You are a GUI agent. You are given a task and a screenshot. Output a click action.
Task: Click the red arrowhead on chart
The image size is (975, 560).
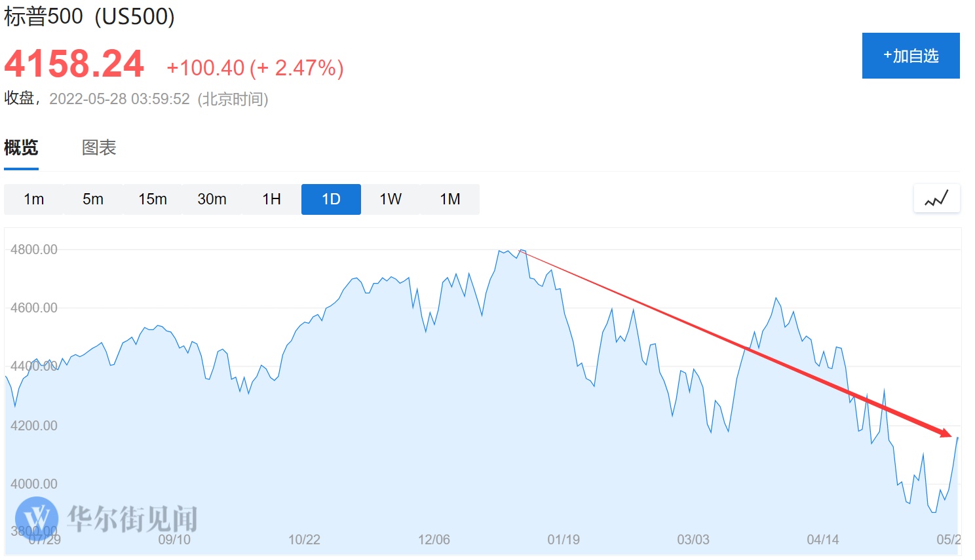946,432
